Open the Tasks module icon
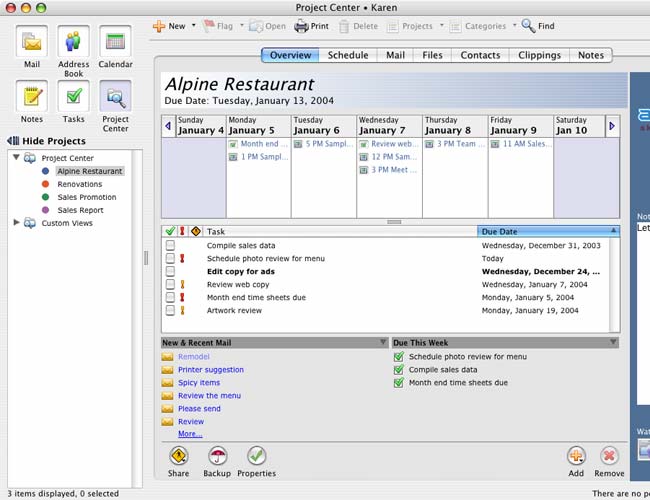This screenshot has height=500, width=650. [73, 98]
